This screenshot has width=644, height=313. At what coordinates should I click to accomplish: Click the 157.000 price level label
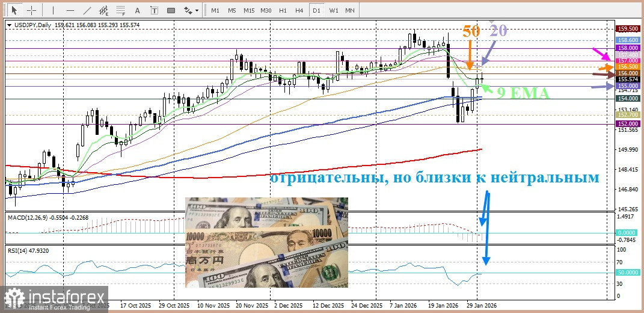[x=628, y=60]
